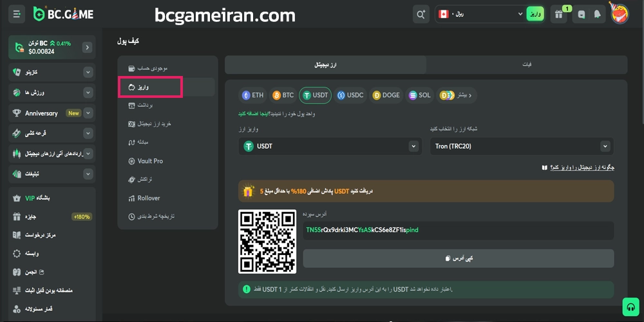Image resolution: width=644 pixels, height=322 pixels.
Task: Open the provably fair sidebar item
Action: [x=52, y=290]
